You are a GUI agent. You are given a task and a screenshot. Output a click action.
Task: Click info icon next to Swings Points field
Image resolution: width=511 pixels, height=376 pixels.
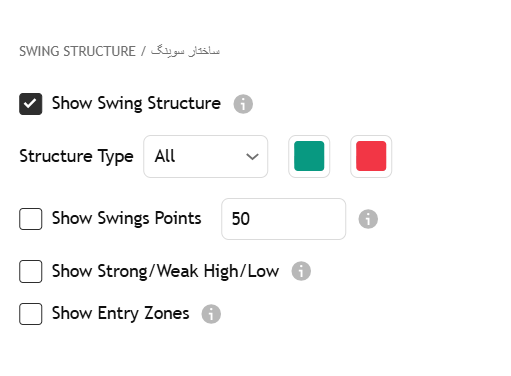tap(368, 219)
